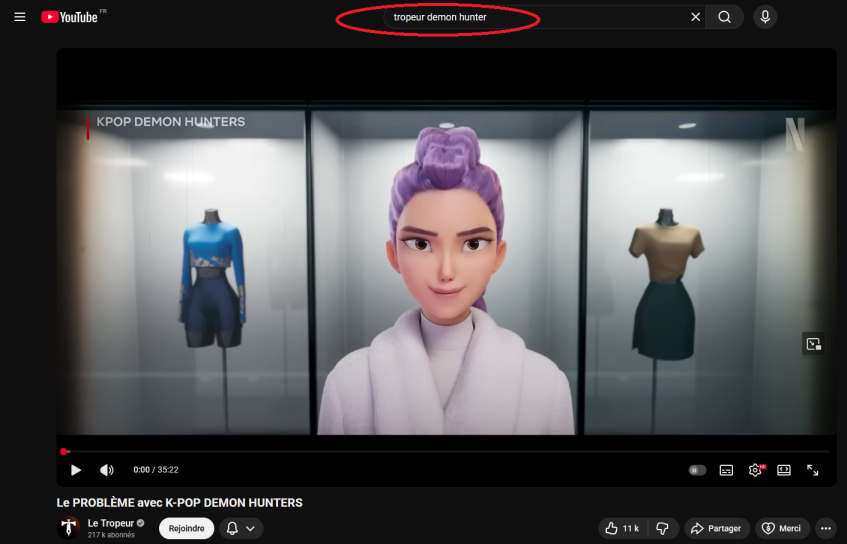The image size is (847, 544).
Task: Open the Partager share dialog
Action: (x=717, y=528)
